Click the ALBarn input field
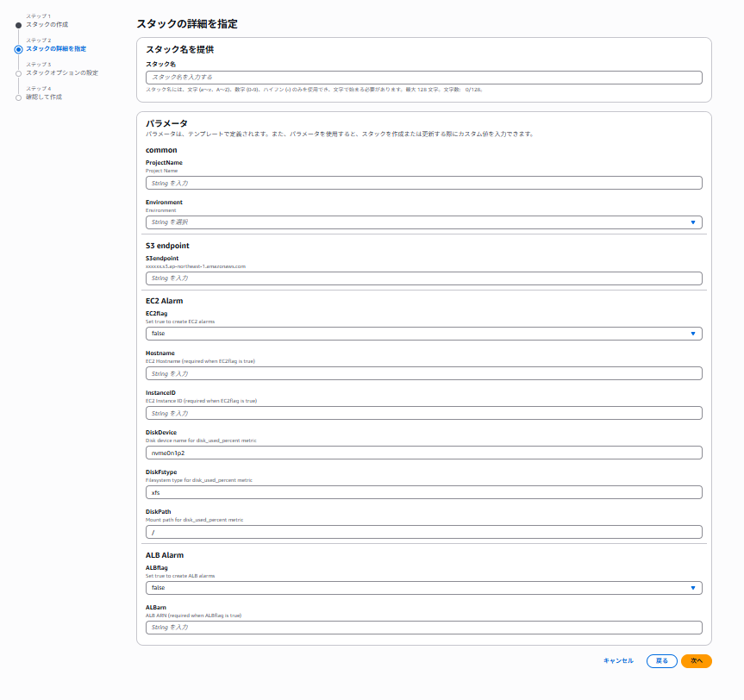The image size is (744, 700). tap(423, 628)
